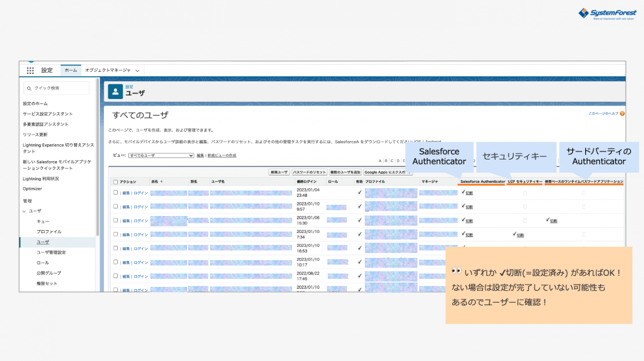Open the このページのヘルプ link
The width and height of the screenshot is (644, 361).
pos(604,114)
